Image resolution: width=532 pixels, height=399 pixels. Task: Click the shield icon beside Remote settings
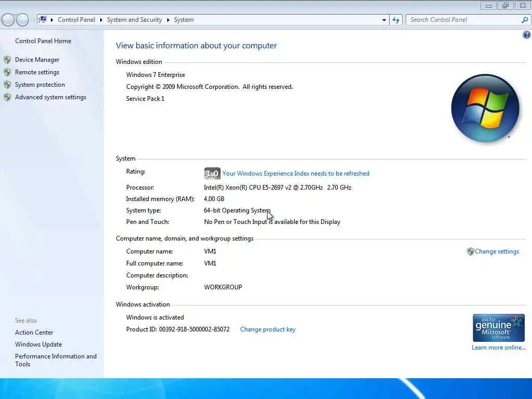pos(7,72)
